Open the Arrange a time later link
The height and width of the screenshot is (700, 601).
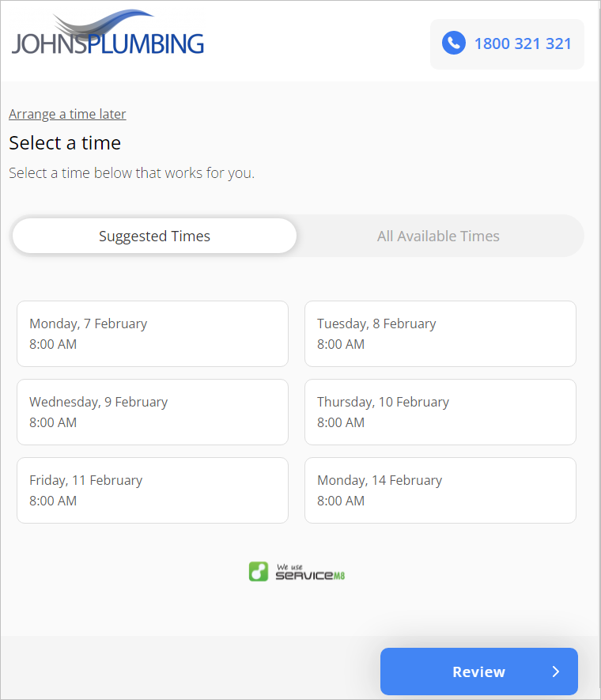click(67, 114)
